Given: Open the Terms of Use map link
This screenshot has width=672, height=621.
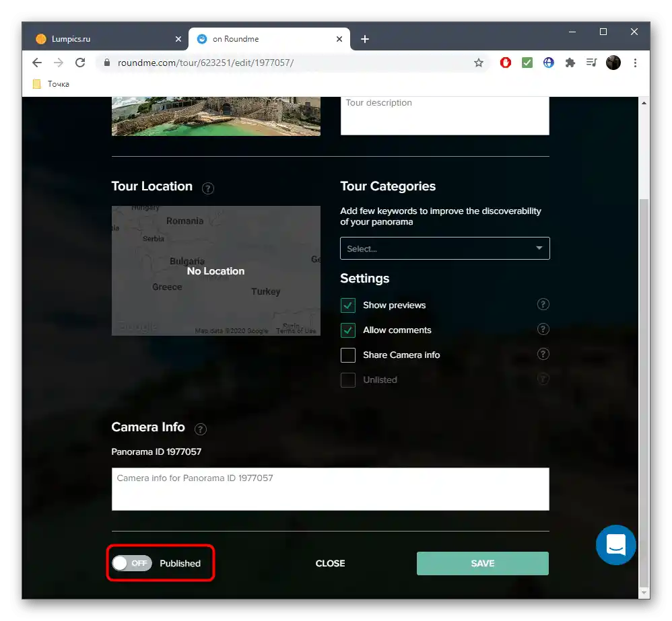Looking at the screenshot, I should coord(296,331).
